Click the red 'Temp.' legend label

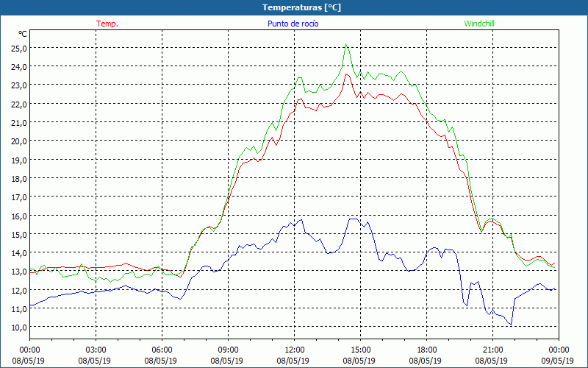[x=107, y=24]
